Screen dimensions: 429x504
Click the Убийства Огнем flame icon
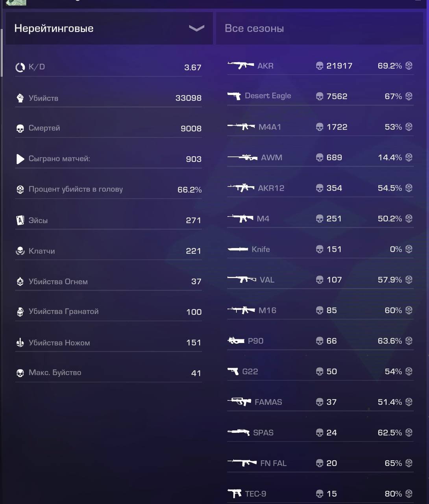pos(20,282)
